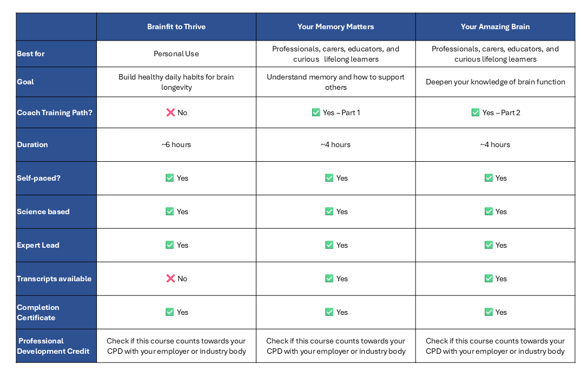Click the green check next to 'Yes – Part 1'
588x377 pixels.
click(316, 113)
